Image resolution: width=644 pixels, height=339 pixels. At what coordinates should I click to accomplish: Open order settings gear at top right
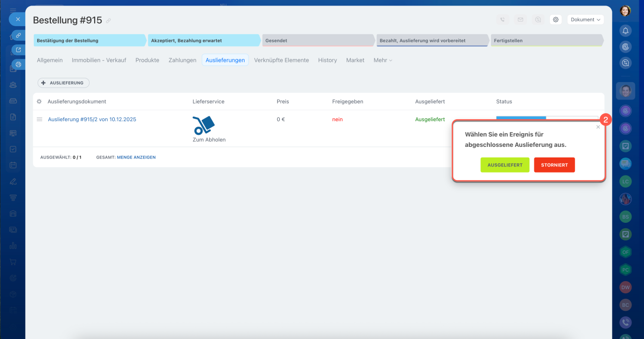tap(555, 20)
